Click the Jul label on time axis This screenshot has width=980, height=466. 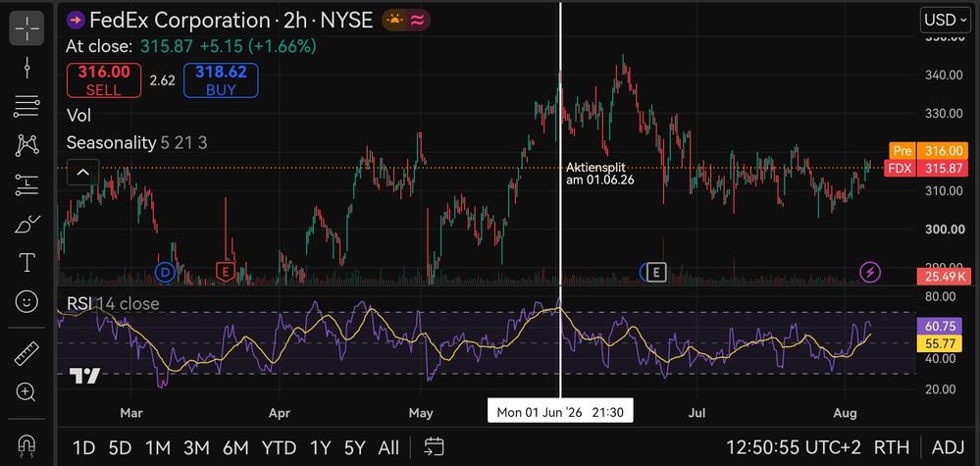[696, 413]
